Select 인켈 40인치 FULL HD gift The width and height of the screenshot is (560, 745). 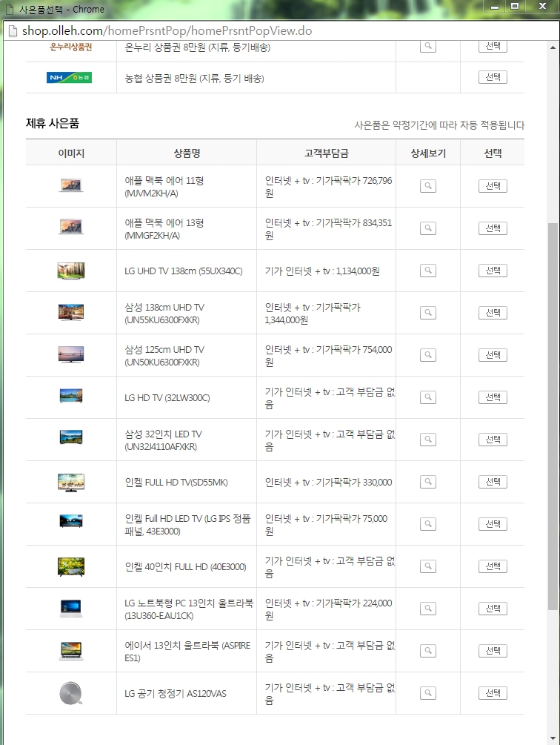[493, 566]
